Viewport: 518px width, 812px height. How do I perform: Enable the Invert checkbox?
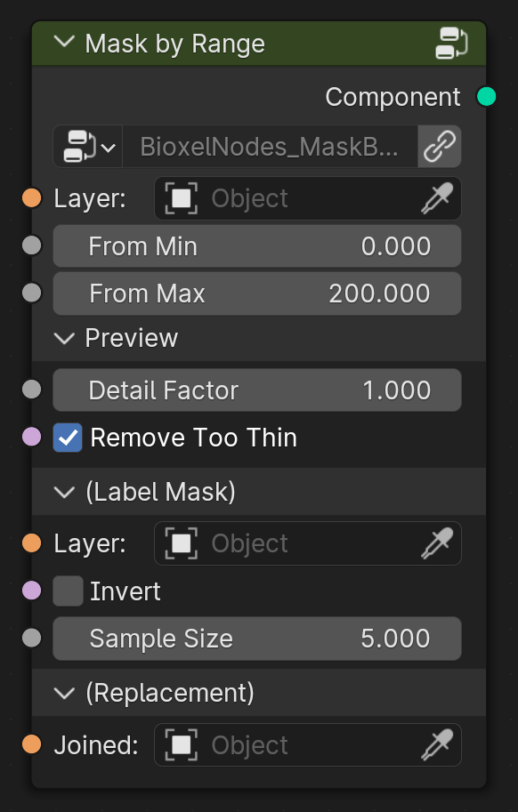point(68,591)
